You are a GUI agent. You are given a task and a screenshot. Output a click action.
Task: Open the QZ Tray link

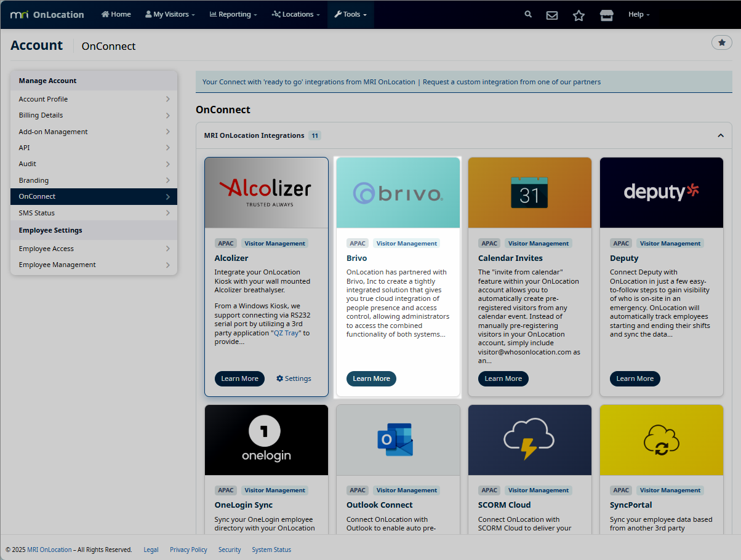pyautogui.click(x=287, y=333)
